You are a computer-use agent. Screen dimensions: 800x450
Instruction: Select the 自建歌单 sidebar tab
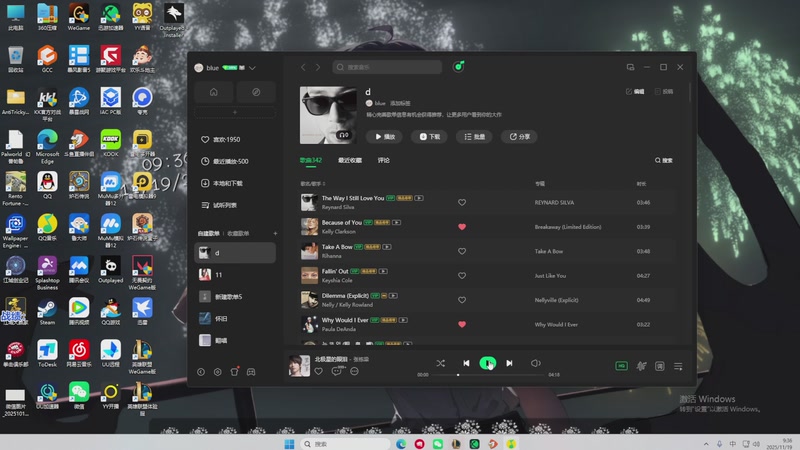click(x=209, y=233)
